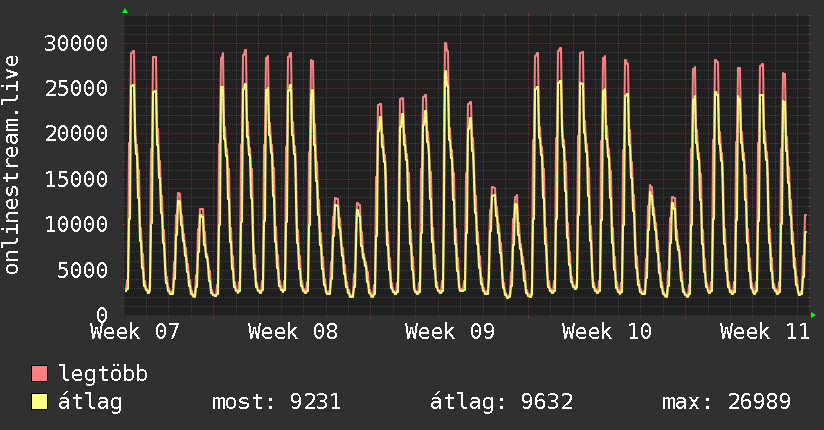Click the 0 origin axis label
The height and width of the screenshot is (430, 824).
(102, 315)
